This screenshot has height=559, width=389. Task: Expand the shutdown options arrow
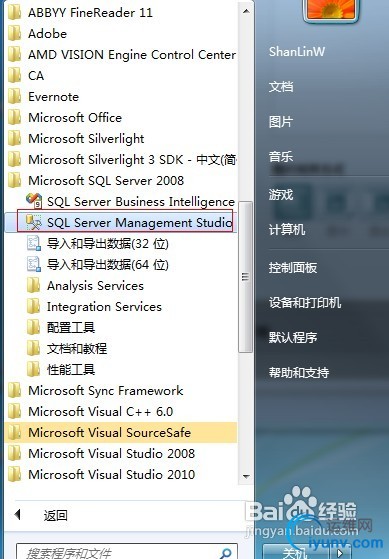tap(341, 552)
